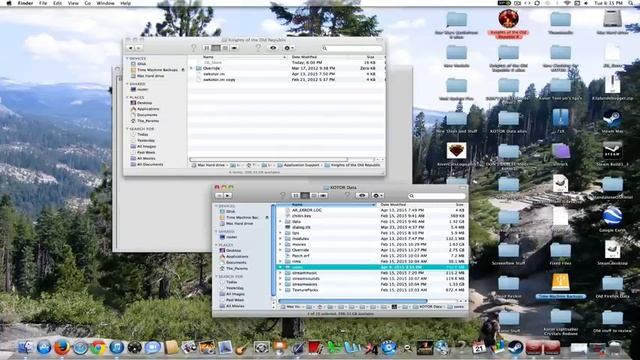
Task: Expand the streammusic folder in KOTOR Data
Action: [x=280, y=273]
